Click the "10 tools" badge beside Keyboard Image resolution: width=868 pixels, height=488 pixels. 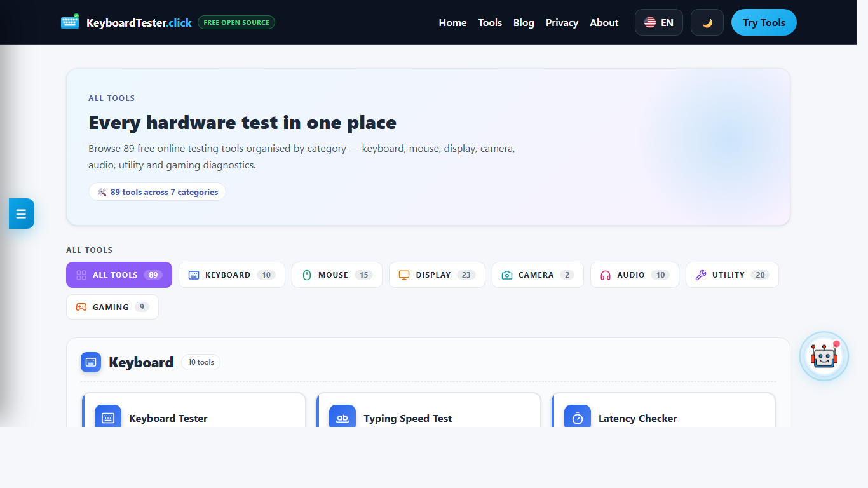pyautogui.click(x=201, y=362)
